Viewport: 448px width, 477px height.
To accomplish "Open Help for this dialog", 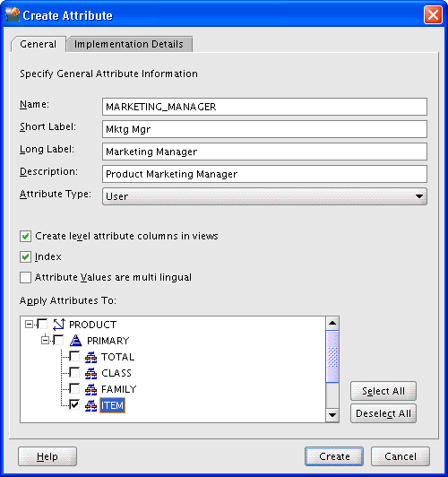I will pos(47,456).
